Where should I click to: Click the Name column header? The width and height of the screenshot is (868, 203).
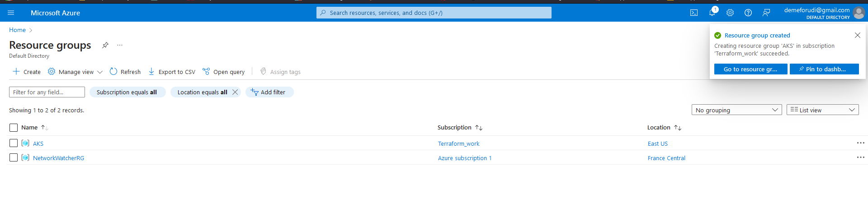click(29, 128)
